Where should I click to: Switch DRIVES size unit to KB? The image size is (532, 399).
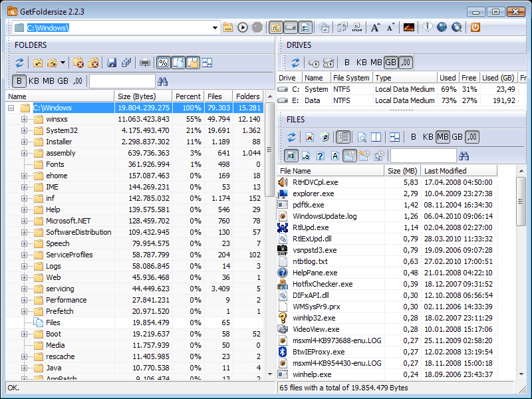[x=361, y=63]
